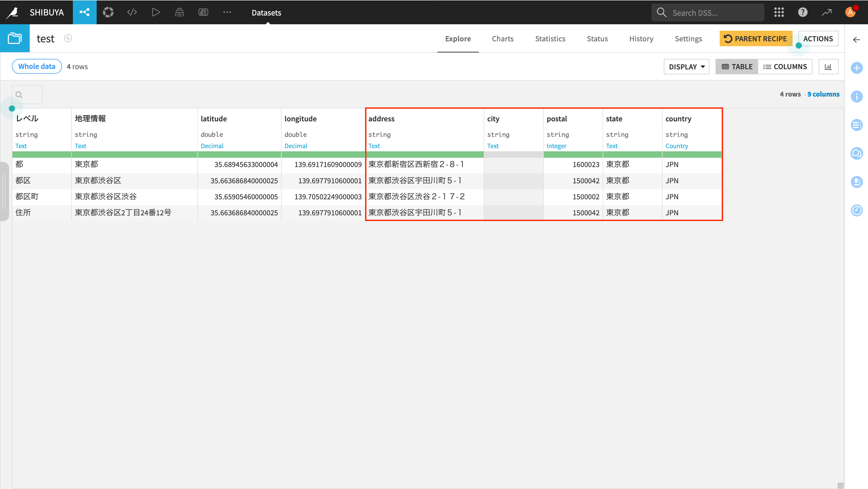Image resolution: width=868 pixels, height=489 pixels.
Task: Select the postal cell 1600023
Action: 573,164
